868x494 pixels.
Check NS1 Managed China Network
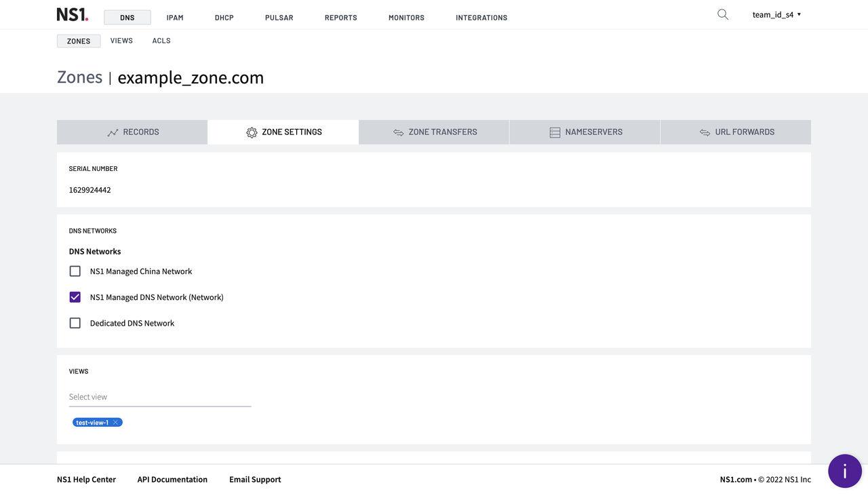75,271
